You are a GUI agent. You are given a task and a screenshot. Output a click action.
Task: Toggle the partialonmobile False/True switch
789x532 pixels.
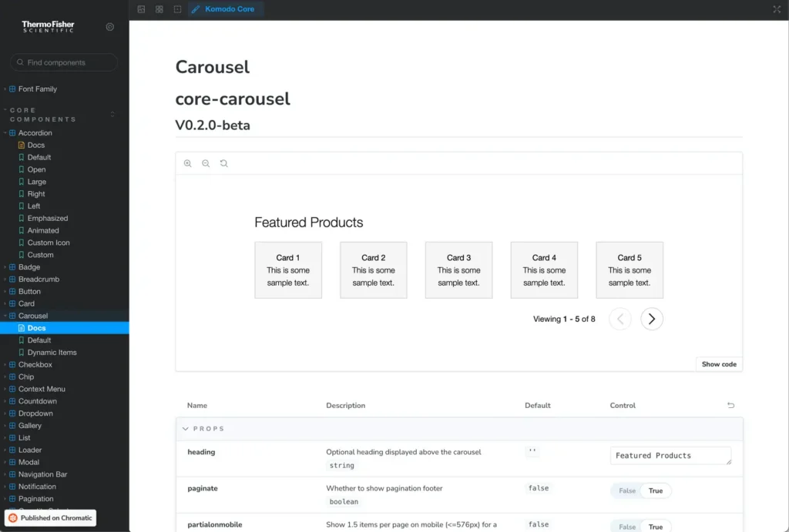click(x=641, y=527)
